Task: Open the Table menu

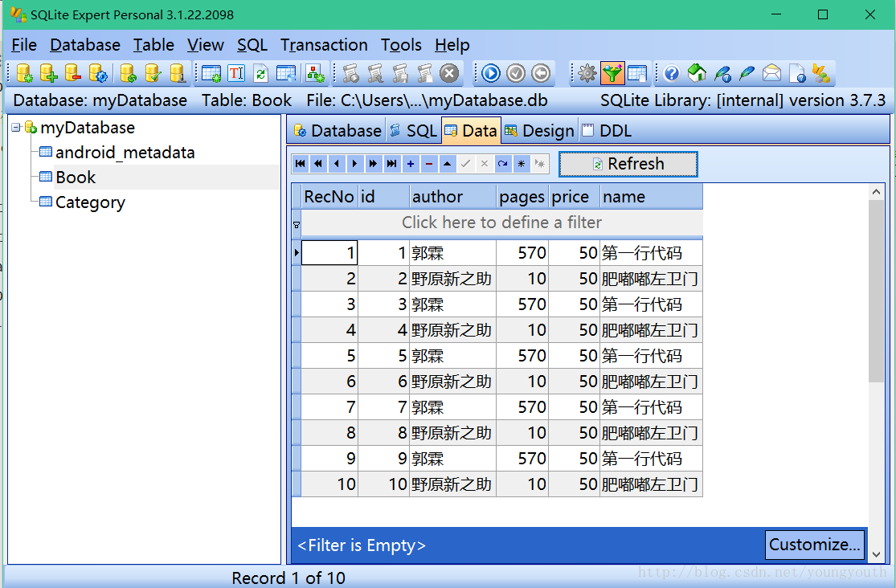Action: (x=153, y=45)
